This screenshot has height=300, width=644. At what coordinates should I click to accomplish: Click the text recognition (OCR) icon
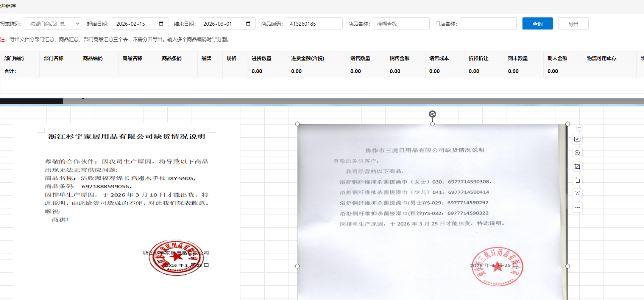coord(577,194)
